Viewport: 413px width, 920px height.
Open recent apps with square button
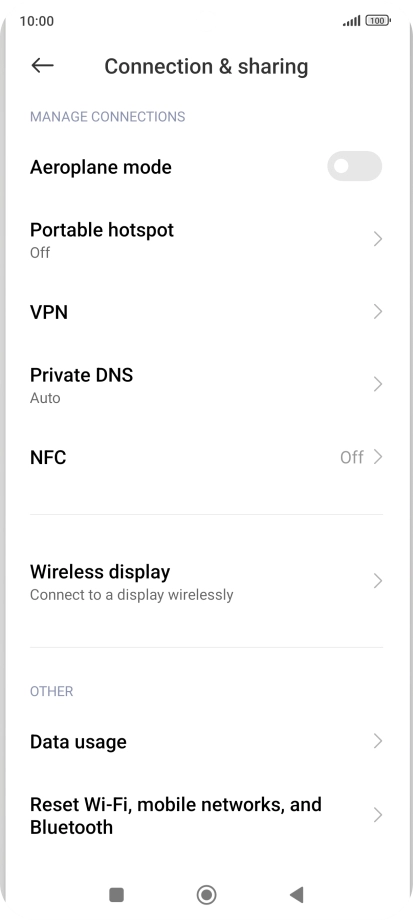(117, 894)
